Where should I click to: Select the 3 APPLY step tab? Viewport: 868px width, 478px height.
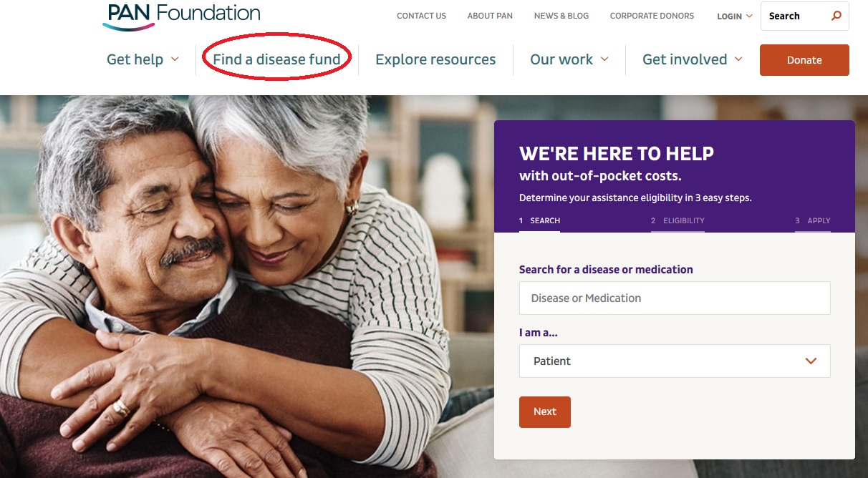(x=813, y=221)
